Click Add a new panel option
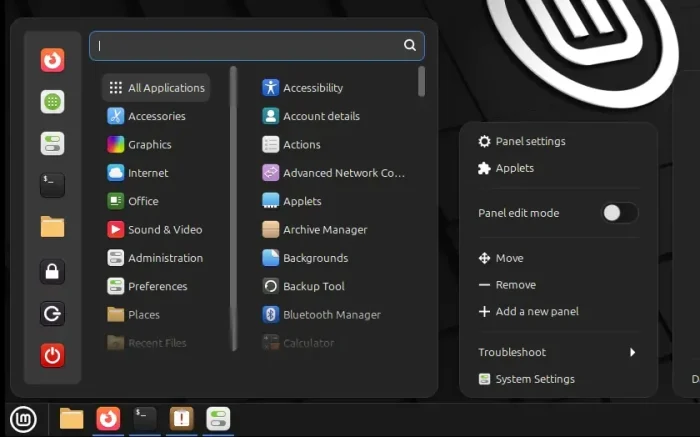Image resolution: width=700 pixels, height=437 pixels. (529, 312)
